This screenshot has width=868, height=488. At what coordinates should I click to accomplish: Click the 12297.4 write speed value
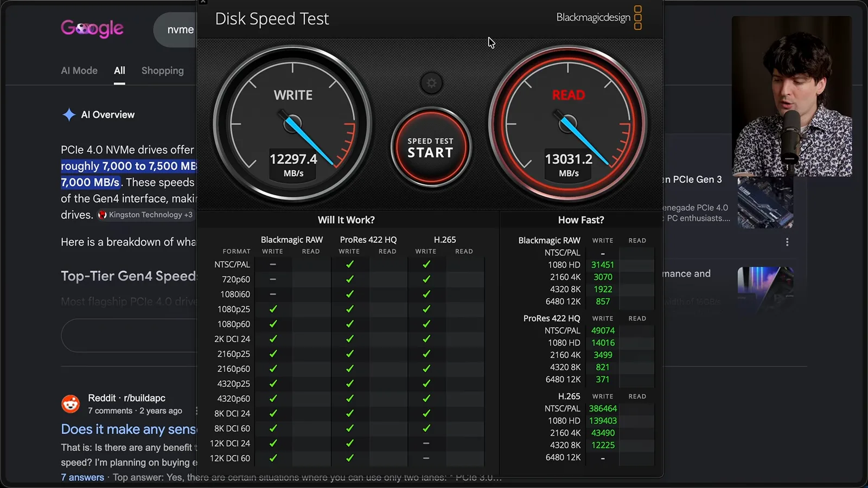[293, 159]
